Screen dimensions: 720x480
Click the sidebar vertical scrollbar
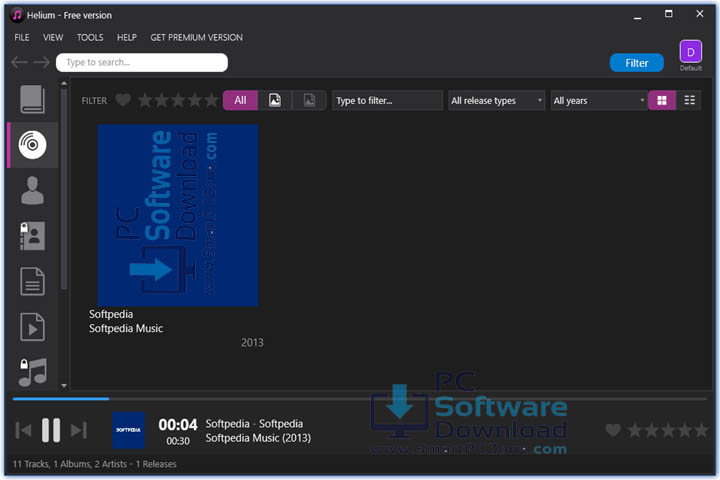[64, 188]
